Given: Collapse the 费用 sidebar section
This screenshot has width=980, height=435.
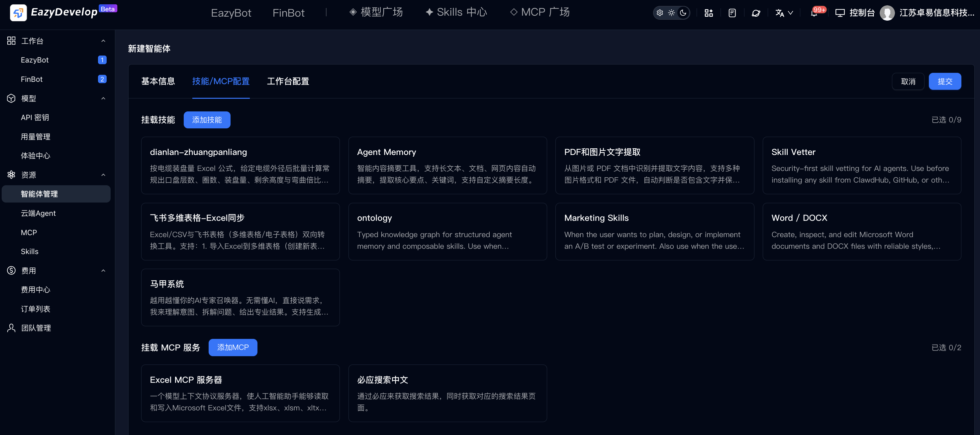Looking at the screenshot, I should click(x=103, y=270).
